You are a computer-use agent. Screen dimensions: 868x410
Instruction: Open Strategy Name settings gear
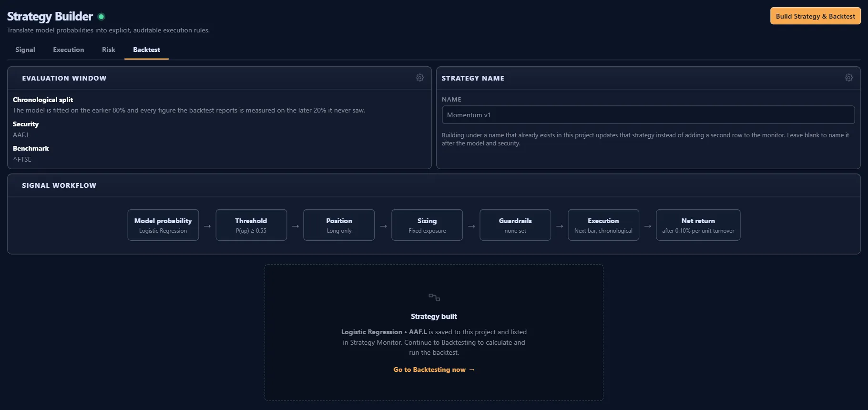848,78
